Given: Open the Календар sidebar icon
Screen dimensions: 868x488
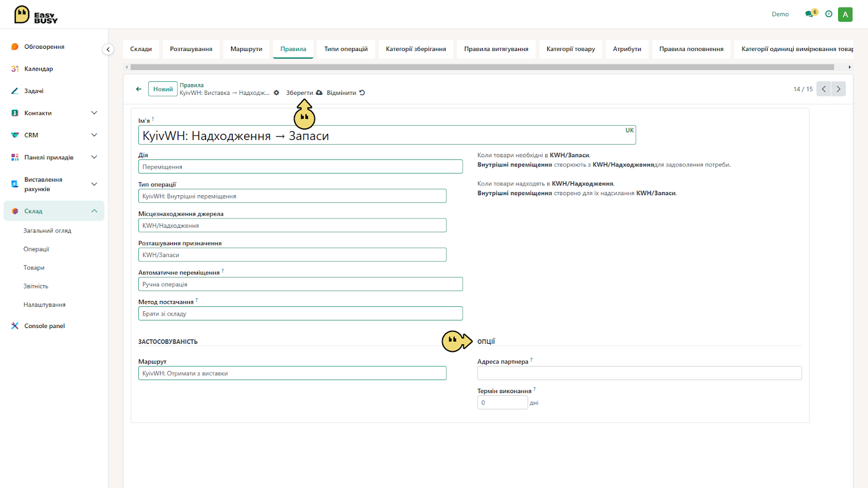Looking at the screenshot, I should coord(15,69).
